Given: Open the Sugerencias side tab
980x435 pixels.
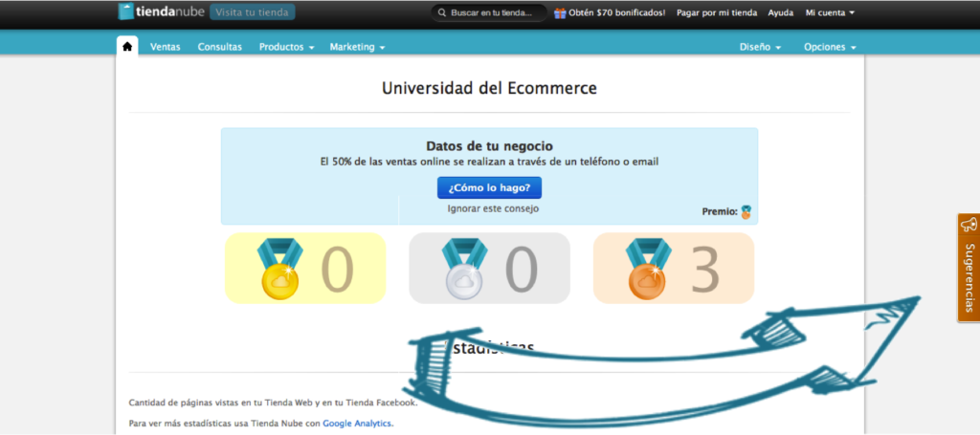Looking at the screenshot, I should tap(969, 268).
